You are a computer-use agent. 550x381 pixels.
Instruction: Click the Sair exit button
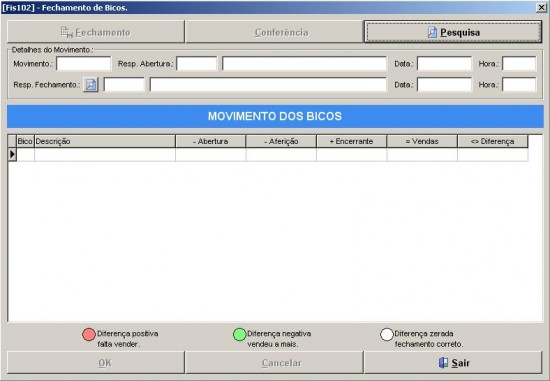[x=453, y=362]
